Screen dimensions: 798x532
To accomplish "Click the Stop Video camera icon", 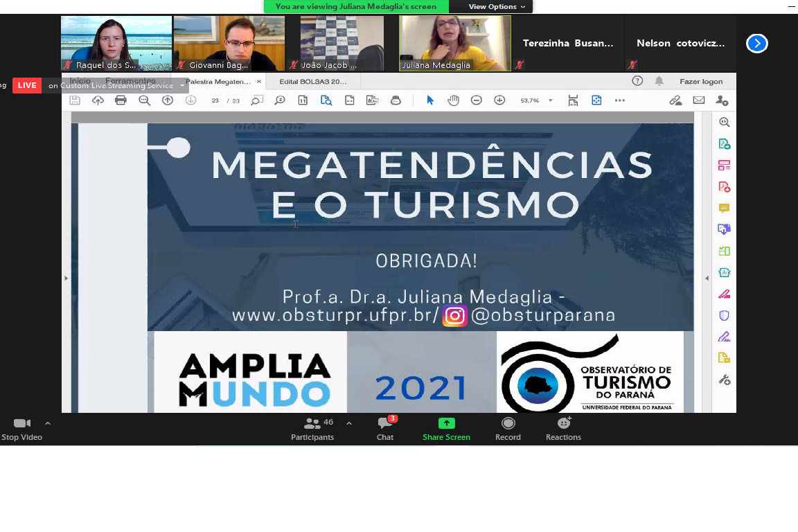I will [x=22, y=423].
